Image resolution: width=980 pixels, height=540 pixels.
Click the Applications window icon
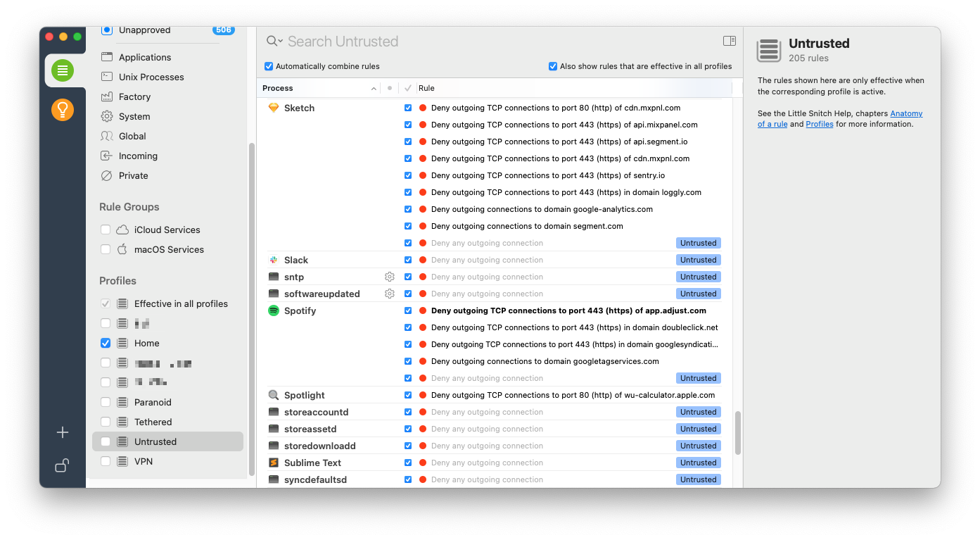click(107, 57)
